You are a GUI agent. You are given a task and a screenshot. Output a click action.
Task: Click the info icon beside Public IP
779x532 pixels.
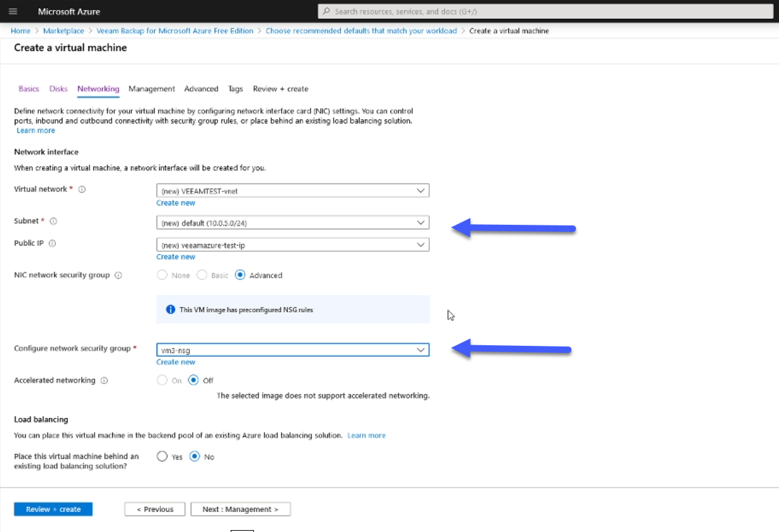[x=52, y=243]
